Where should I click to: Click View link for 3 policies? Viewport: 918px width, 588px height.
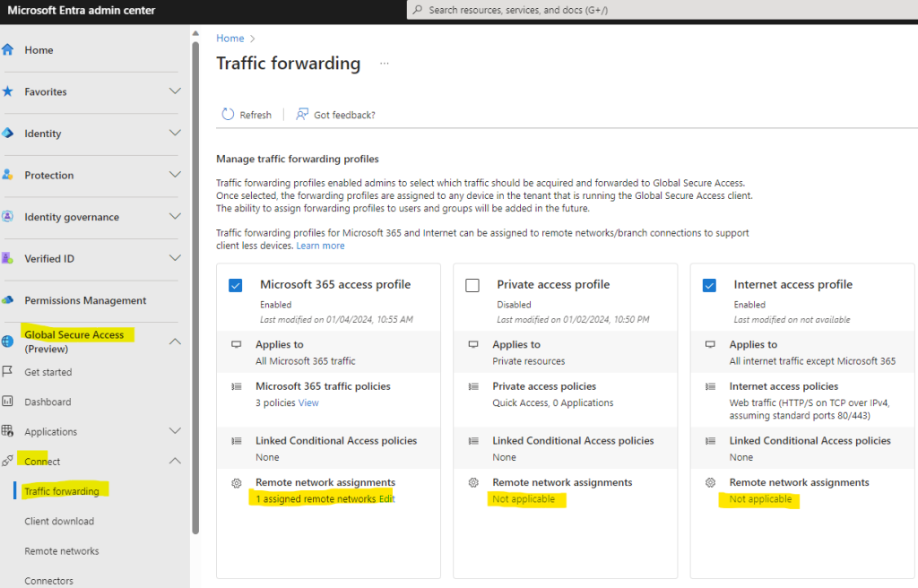(x=308, y=403)
